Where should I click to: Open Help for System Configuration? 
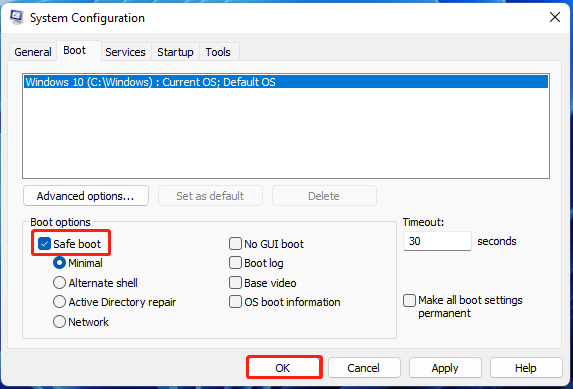526,367
